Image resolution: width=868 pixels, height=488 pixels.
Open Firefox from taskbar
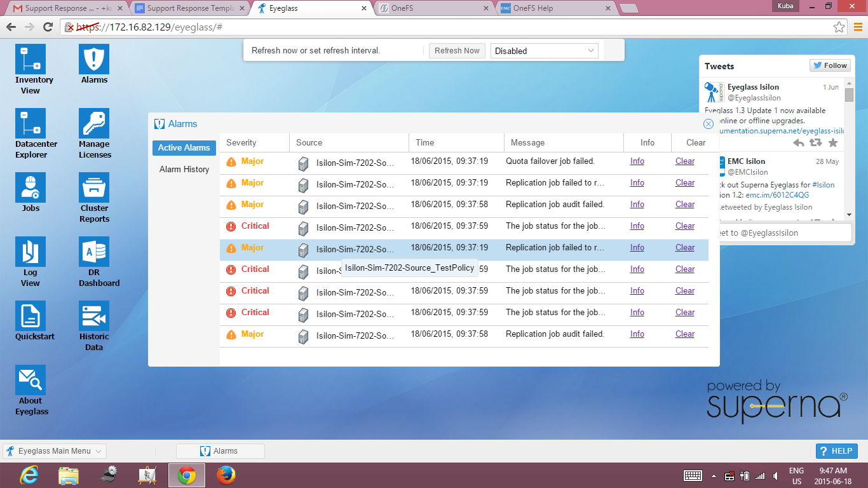226,475
